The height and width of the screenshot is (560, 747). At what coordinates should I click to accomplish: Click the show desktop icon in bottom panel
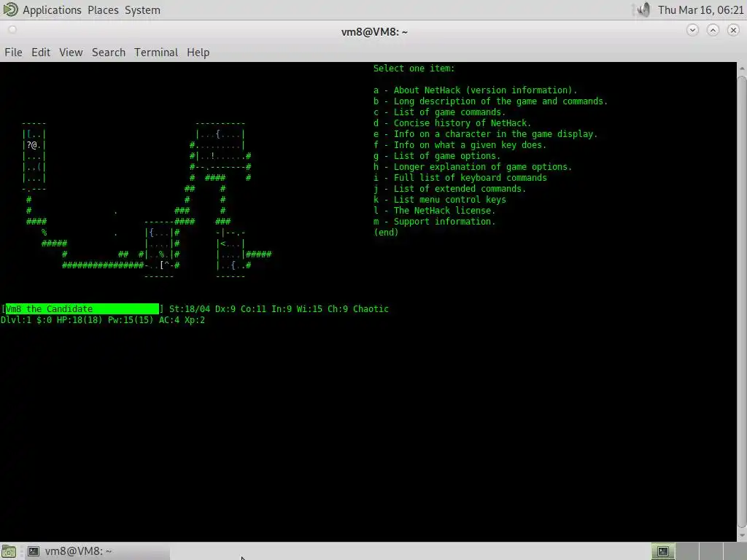(9, 551)
